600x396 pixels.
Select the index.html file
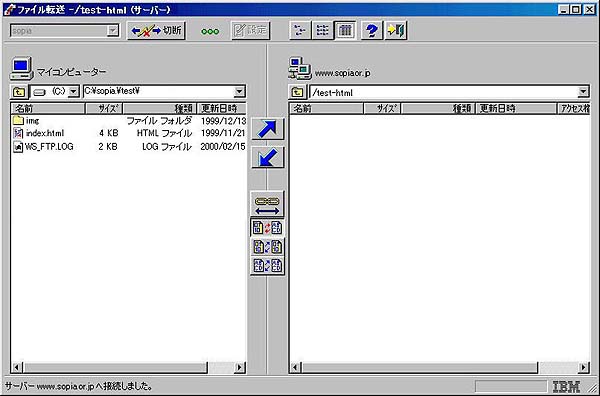coord(44,134)
